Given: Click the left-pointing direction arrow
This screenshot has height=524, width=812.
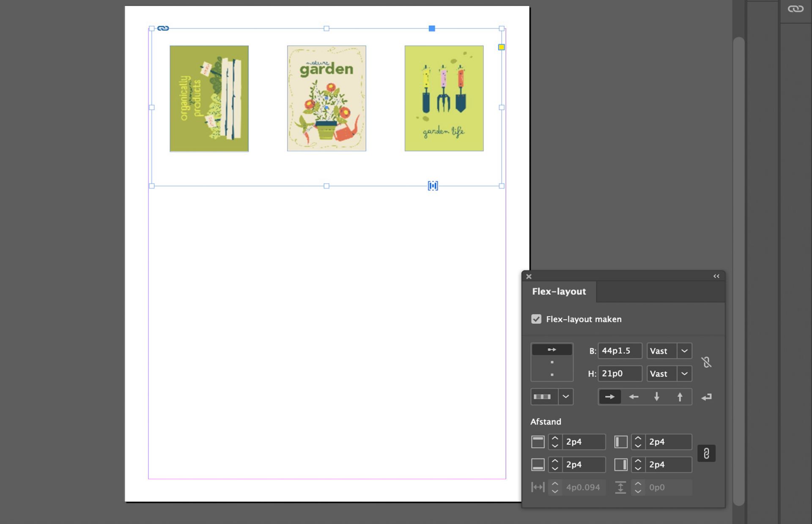Looking at the screenshot, I should (633, 397).
